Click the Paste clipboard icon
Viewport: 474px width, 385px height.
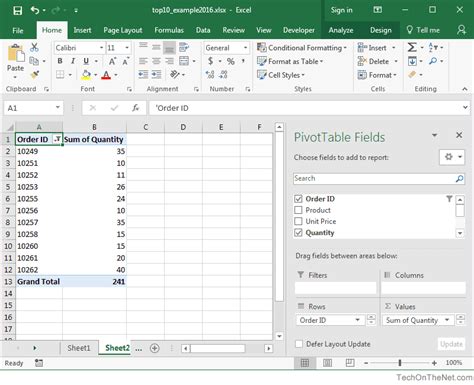[15, 54]
